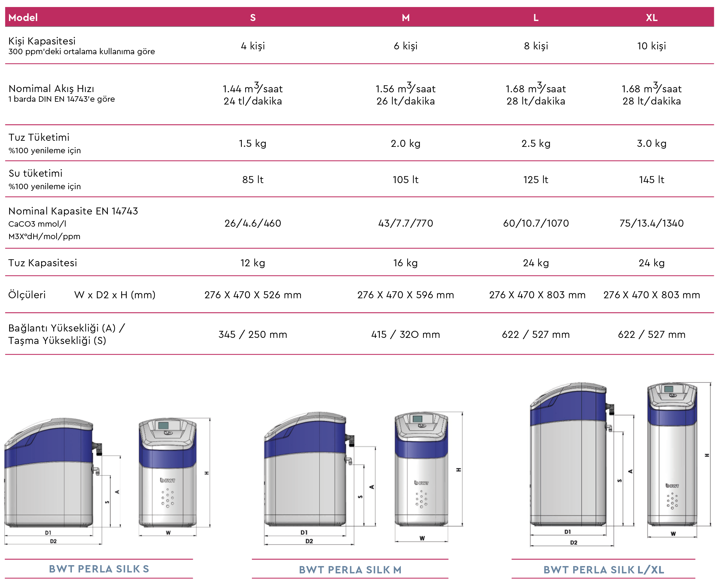
Task: Click the Tuz Kapasitesi row label
Action: (x=43, y=263)
